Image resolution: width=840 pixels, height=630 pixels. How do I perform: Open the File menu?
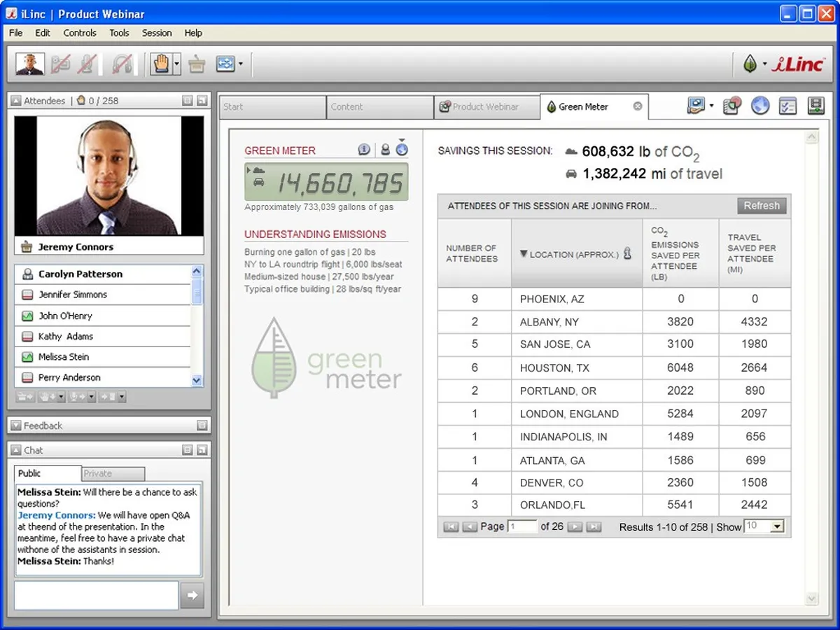click(15, 33)
